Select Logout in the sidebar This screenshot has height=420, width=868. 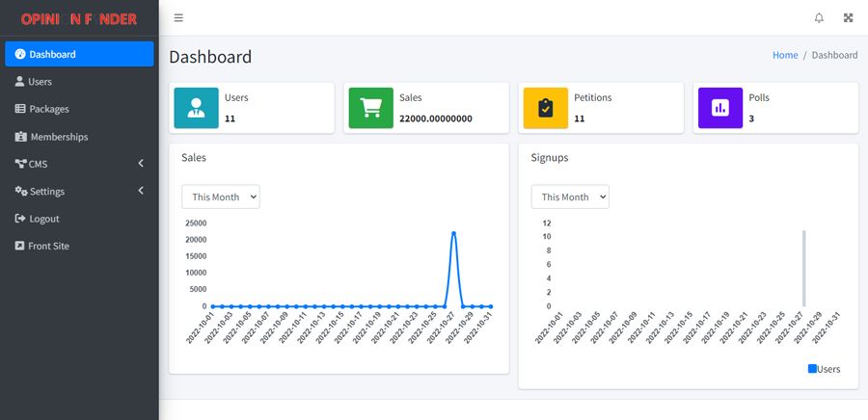pos(79,219)
